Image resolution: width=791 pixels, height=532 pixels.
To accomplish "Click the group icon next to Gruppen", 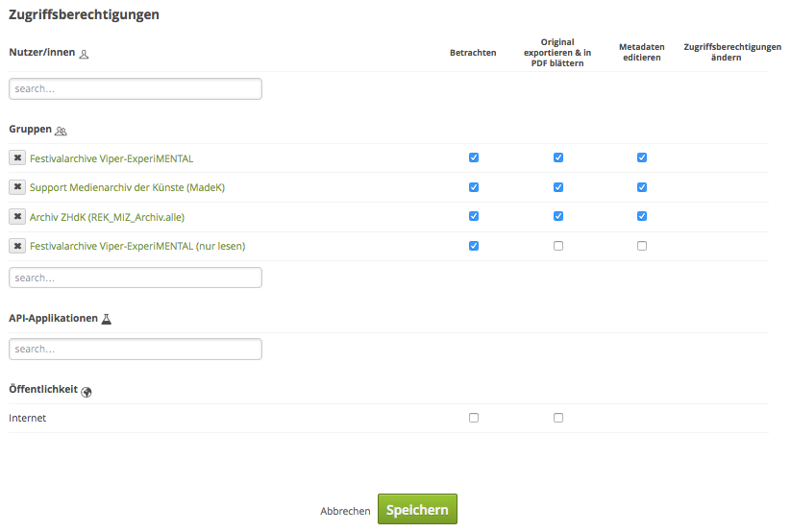I will (x=62, y=131).
